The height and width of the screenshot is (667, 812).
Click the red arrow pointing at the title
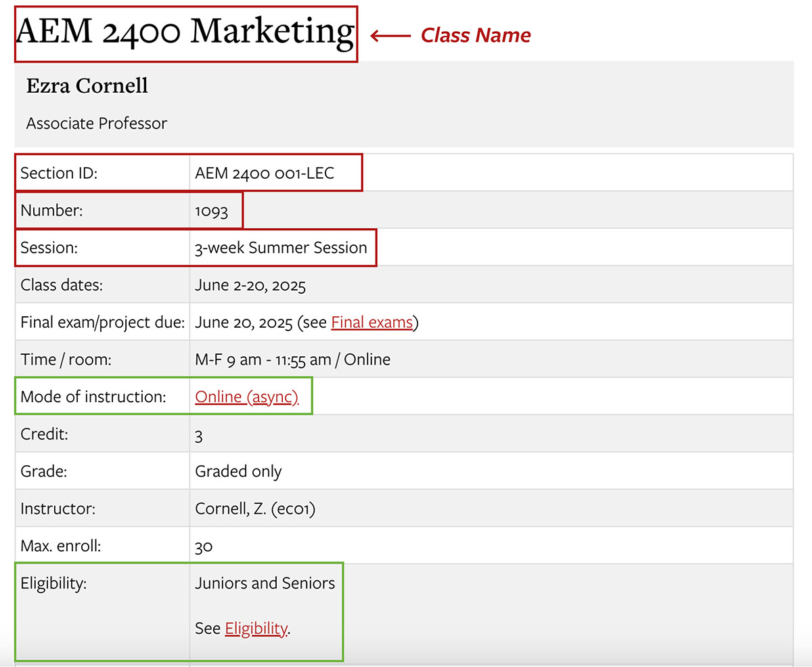click(390, 35)
